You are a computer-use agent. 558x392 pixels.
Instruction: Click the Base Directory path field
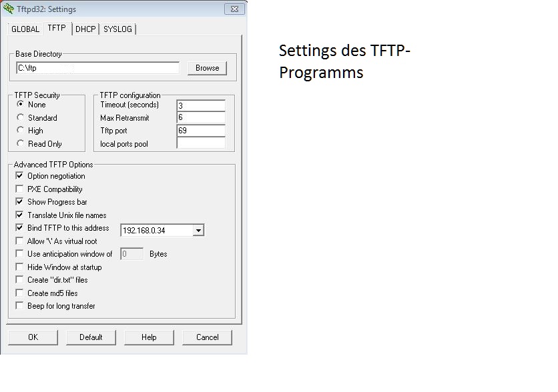coord(98,68)
